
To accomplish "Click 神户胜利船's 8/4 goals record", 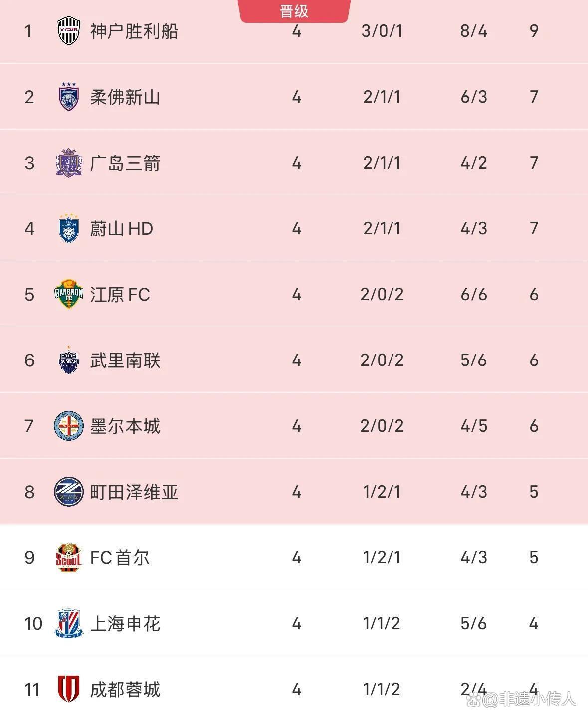I will [x=473, y=31].
